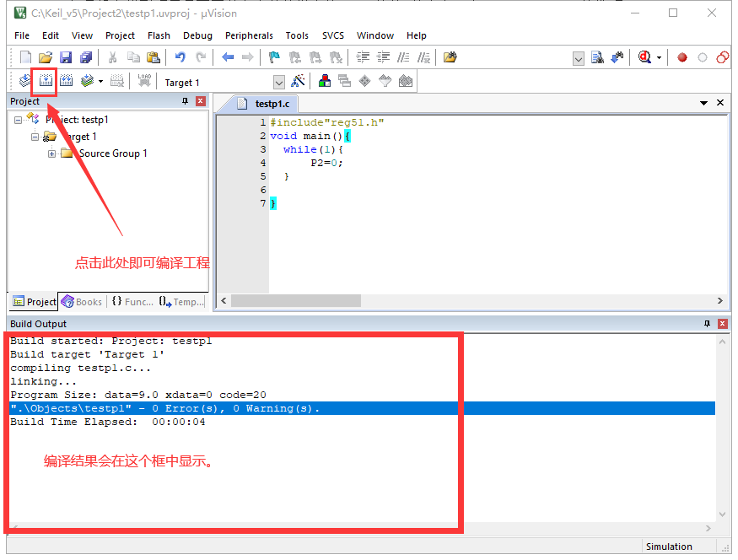Switch to the Functions panel tab
The image size is (738, 560).
coord(132,302)
